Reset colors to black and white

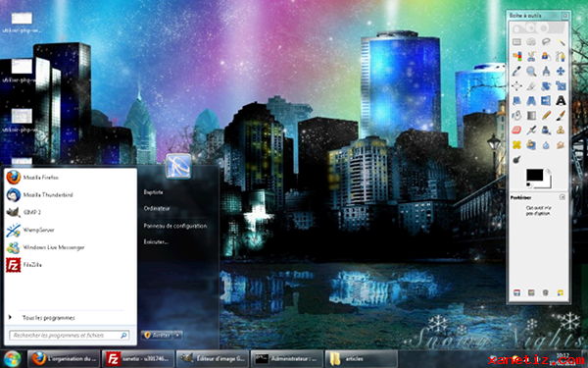[x=529, y=185]
